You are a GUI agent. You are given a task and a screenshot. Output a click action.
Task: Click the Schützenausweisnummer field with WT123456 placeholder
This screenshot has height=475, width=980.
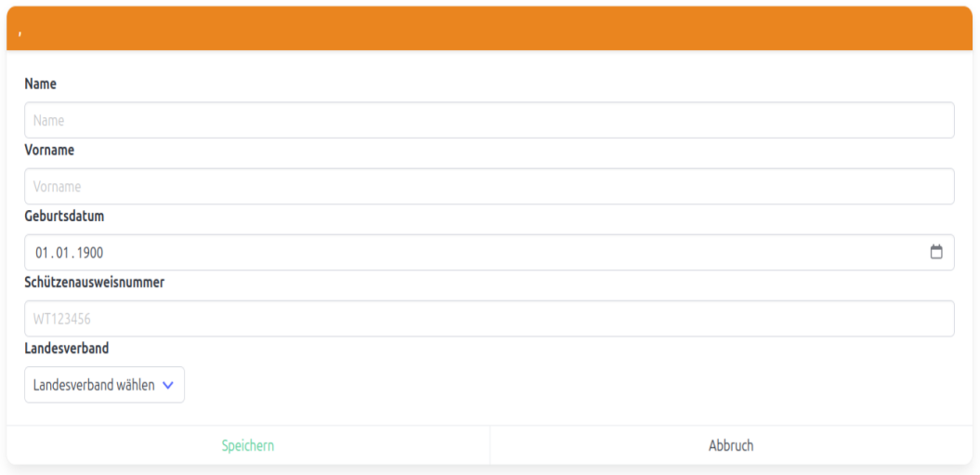489,318
